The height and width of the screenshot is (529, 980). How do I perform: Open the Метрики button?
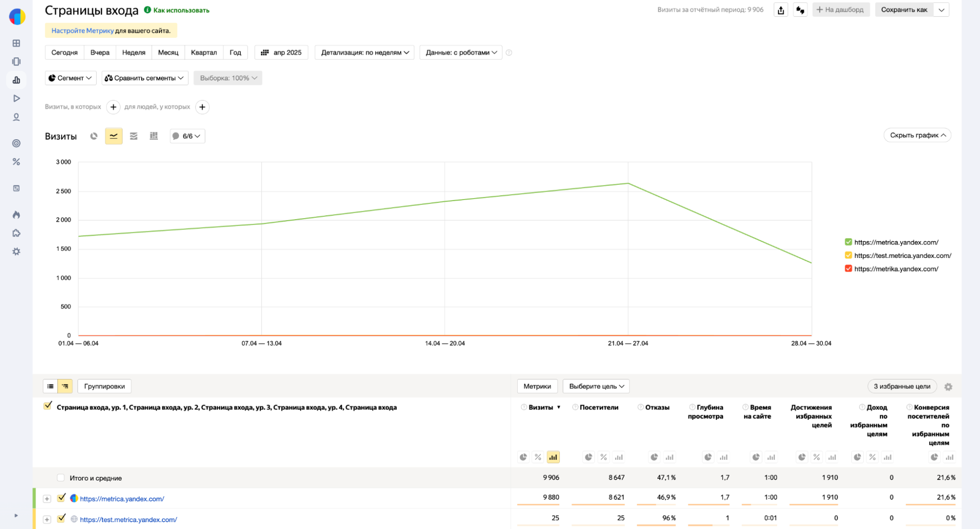tap(537, 386)
